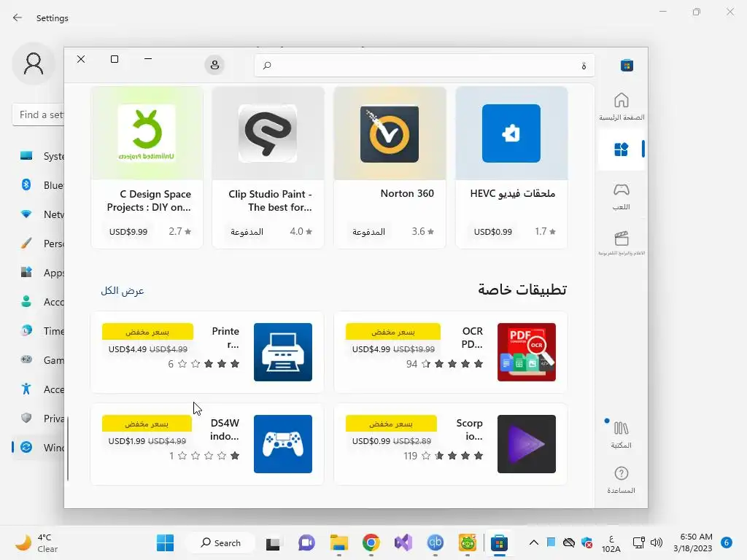Click the DS4Windows gamepad icon
This screenshot has height=560, width=747.
tap(283, 444)
